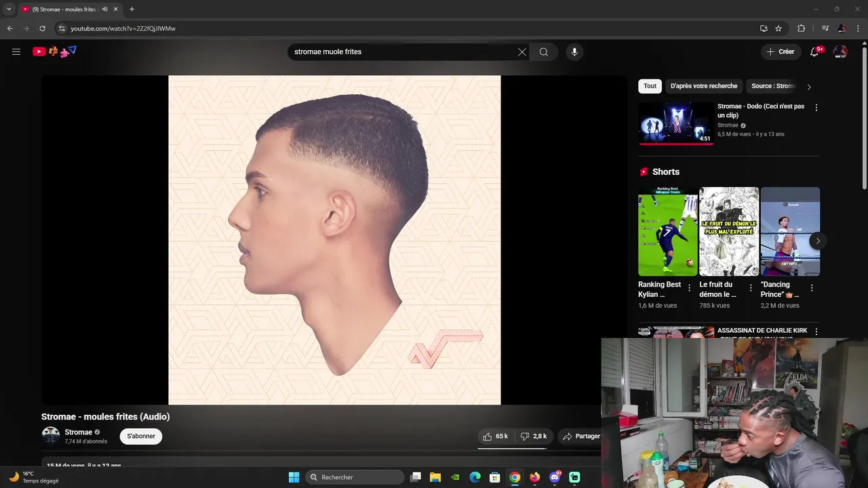Reload the page with the refresh icon

tap(42, 28)
